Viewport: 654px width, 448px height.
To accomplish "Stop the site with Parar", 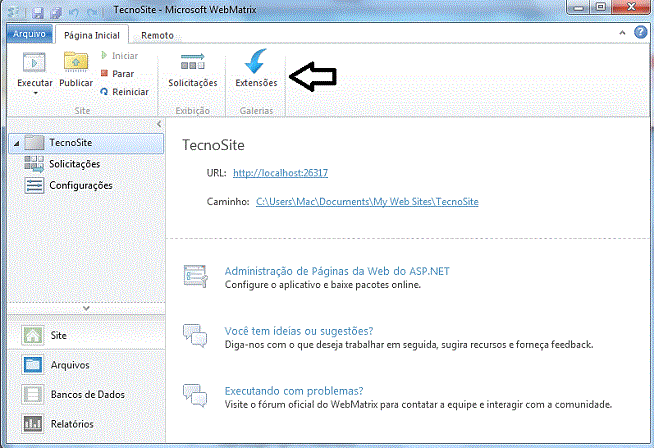I will pyautogui.click(x=118, y=74).
